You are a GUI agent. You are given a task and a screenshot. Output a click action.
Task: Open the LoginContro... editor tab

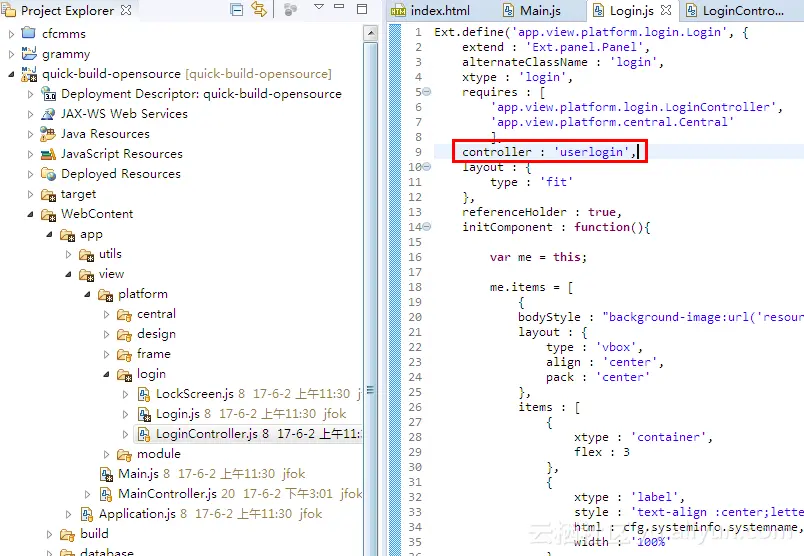click(735, 11)
